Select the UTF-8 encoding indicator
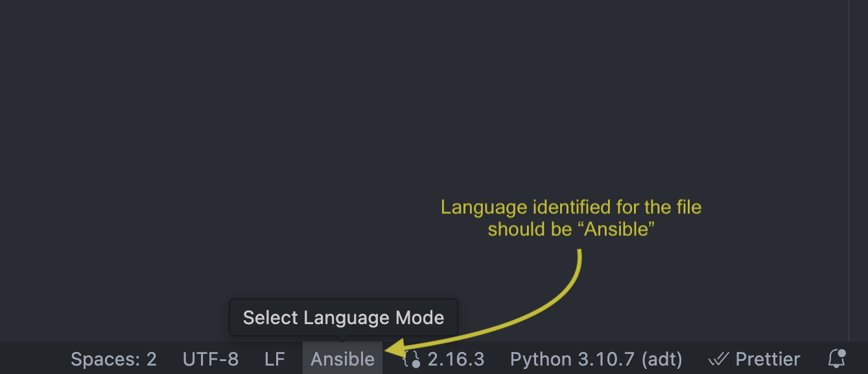 (x=211, y=359)
